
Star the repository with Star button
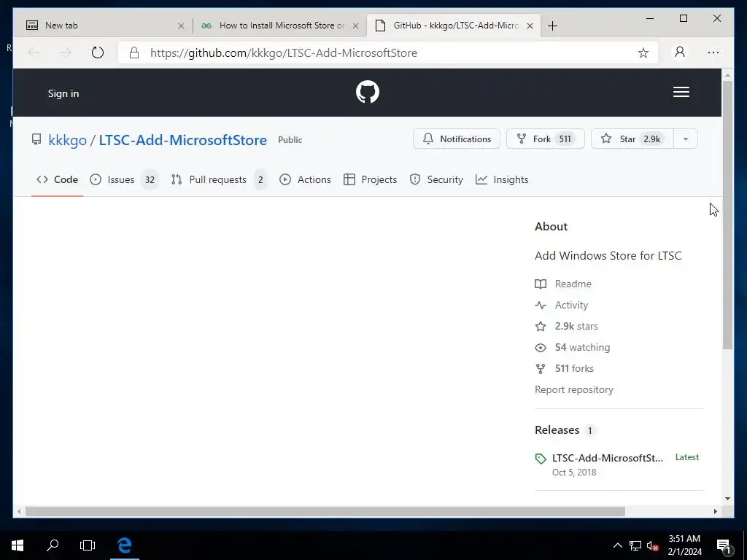click(632, 139)
